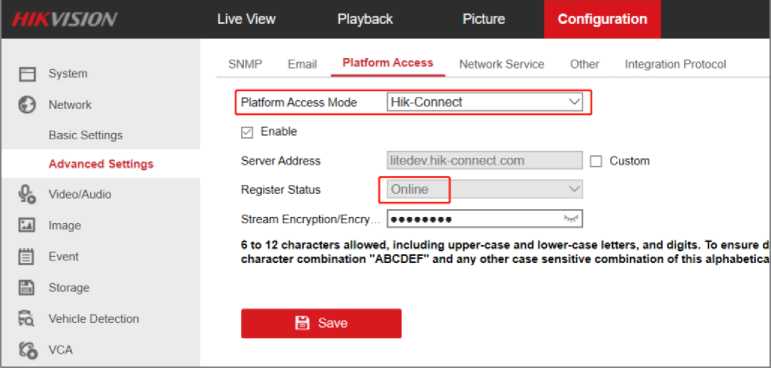The width and height of the screenshot is (771, 368).
Task: Open Video/Audio settings
Action: click(80, 194)
